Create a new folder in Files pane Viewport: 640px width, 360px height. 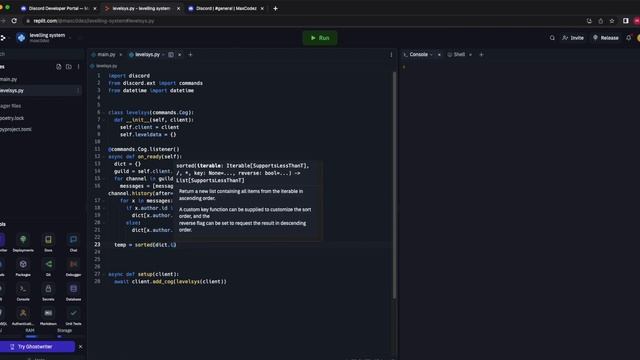pos(69,67)
